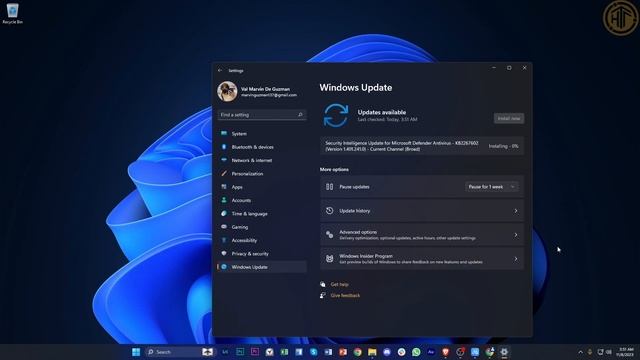Screen dimensions: 640x360
Task: Click the Get help link
Action: (339, 284)
